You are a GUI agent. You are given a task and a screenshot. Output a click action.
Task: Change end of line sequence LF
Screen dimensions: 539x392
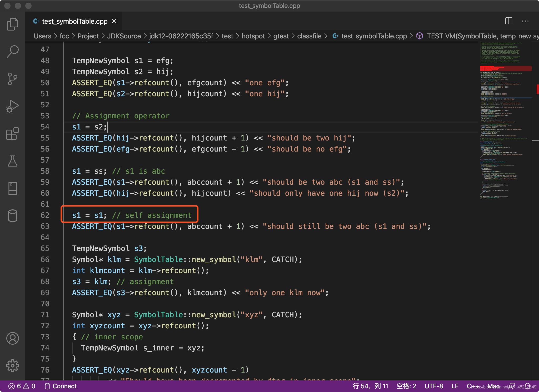tap(455, 386)
